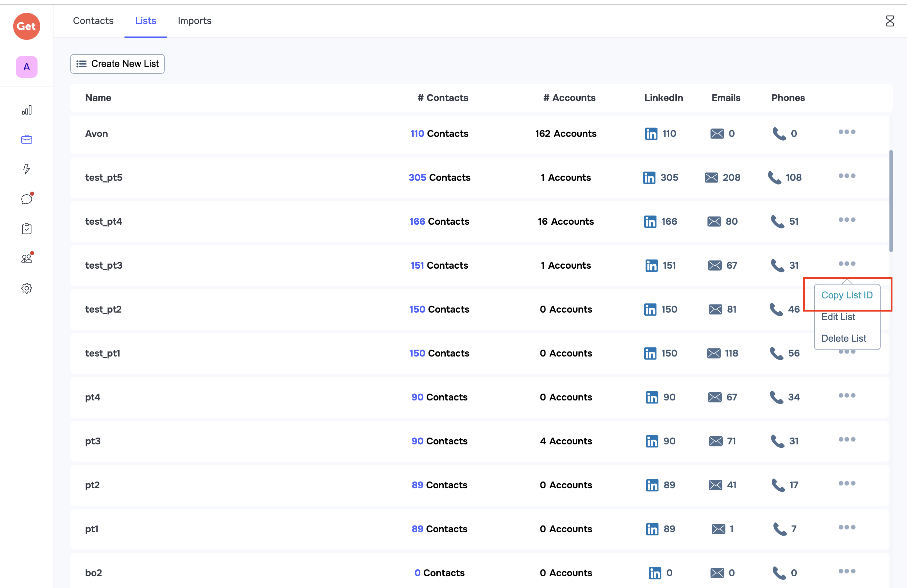Open options menu for test_pt5 row
This screenshot has height=588, width=907.
(846, 176)
